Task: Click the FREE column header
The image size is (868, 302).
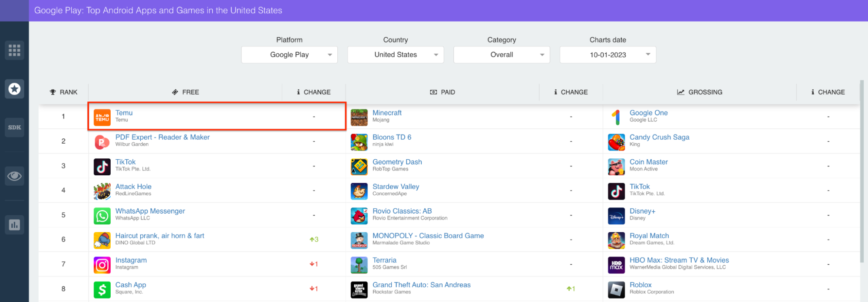Action: (185, 92)
